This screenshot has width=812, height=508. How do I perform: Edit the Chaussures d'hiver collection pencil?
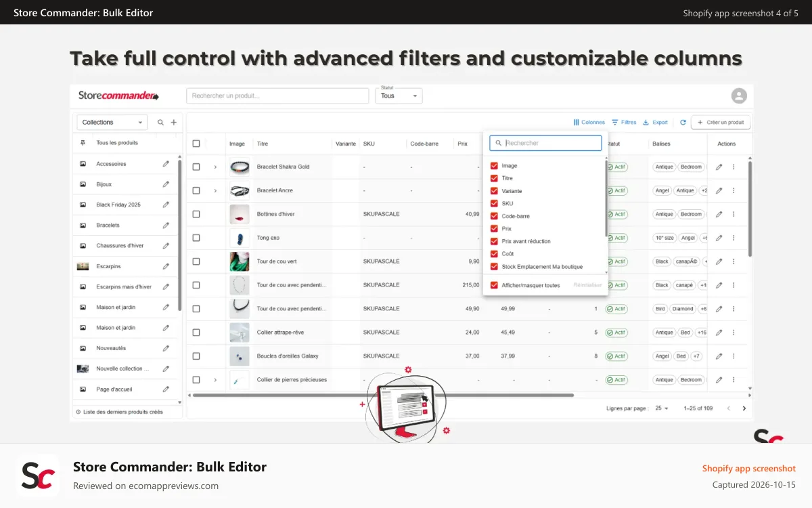tap(166, 246)
